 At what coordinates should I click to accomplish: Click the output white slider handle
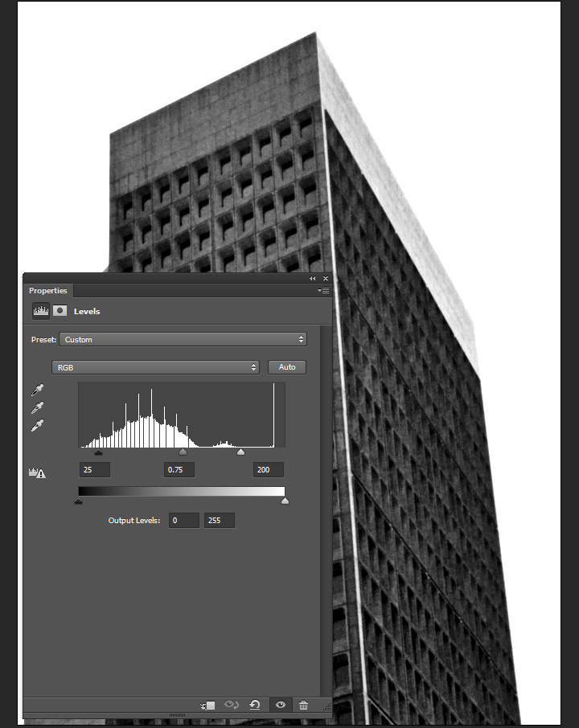tap(285, 501)
